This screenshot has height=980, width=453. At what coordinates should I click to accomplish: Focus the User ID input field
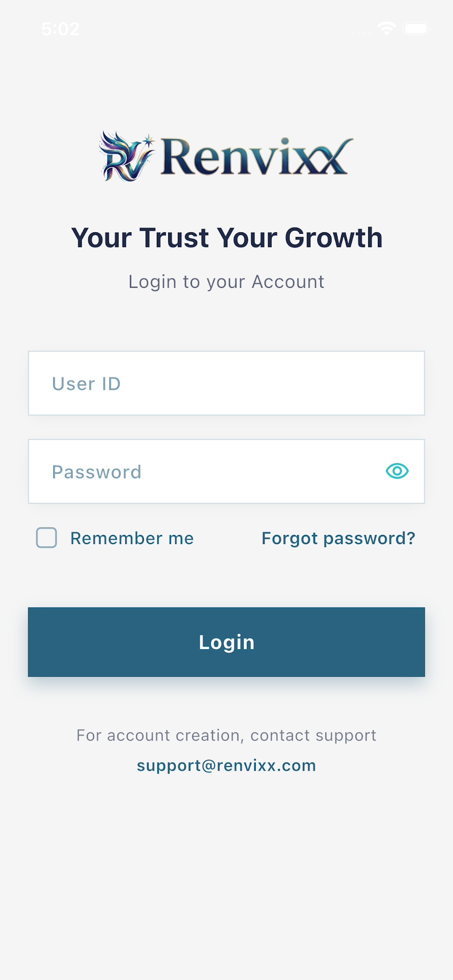226,383
